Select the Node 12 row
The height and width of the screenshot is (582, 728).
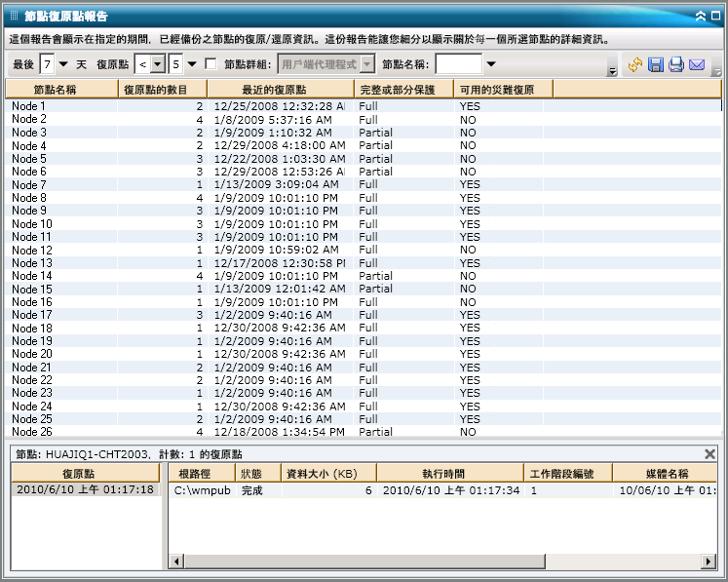(x=364, y=250)
